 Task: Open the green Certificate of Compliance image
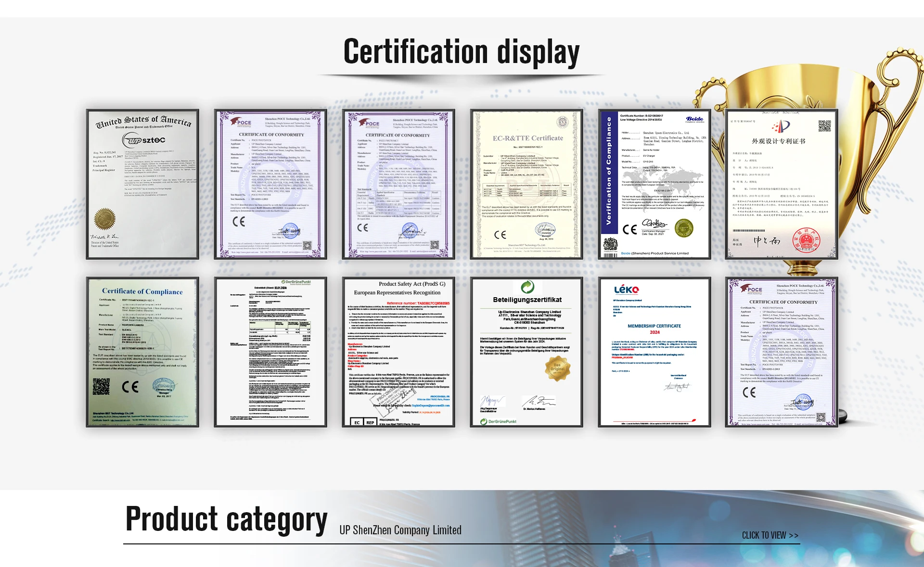click(x=142, y=352)
